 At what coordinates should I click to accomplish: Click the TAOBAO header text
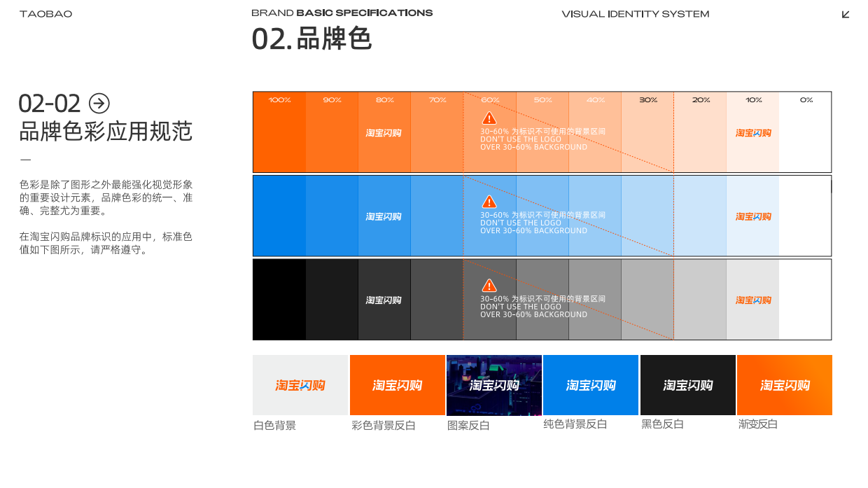coord(46,14)
